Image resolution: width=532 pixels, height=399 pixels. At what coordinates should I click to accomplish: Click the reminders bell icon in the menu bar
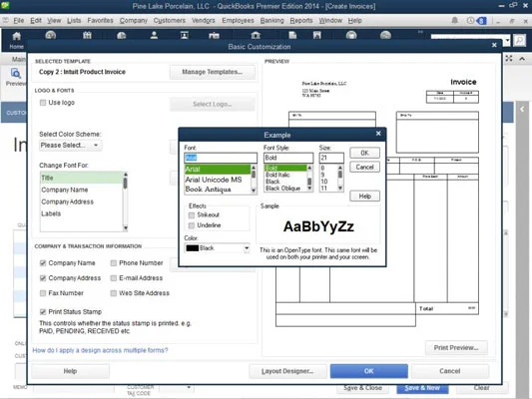tap(454, 20)
